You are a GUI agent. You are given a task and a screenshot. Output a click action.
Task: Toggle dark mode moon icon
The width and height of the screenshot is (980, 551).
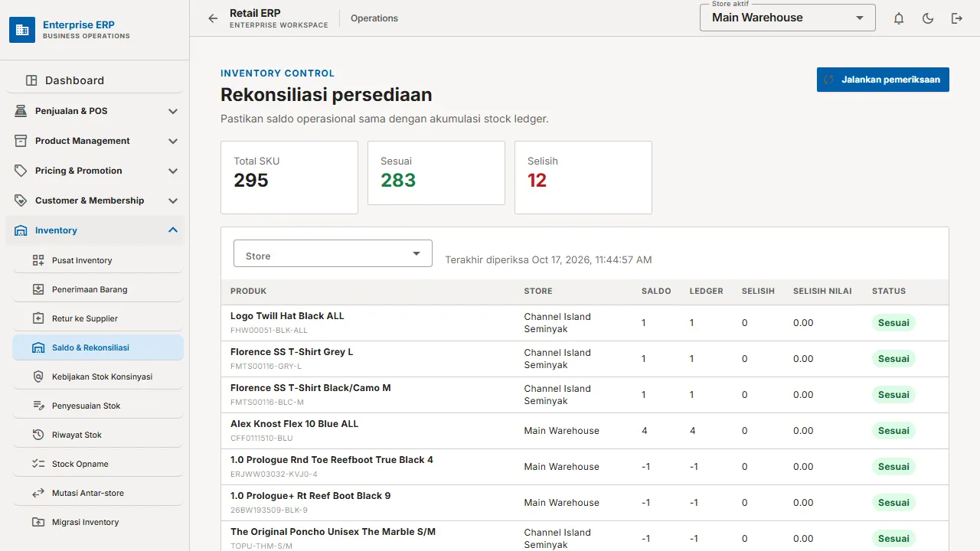point(928,18)
